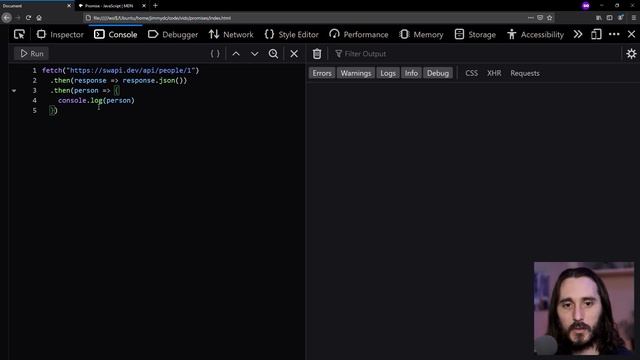The image size is (640, 360).
Task: Close the multi-line editor pane
Action: coord(294,53)
